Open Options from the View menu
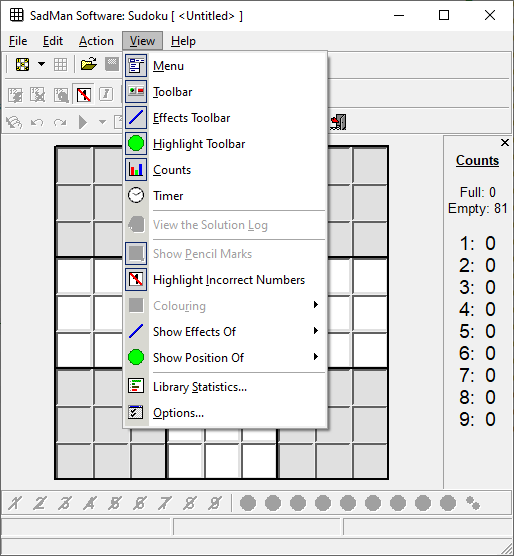Image resolution: width=514 pixels, height=556 pixels. tap(225, 413)
